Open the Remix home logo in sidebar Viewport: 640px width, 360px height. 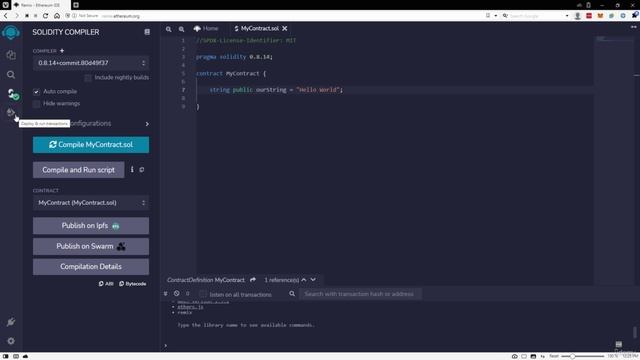[x=11, y=32]
